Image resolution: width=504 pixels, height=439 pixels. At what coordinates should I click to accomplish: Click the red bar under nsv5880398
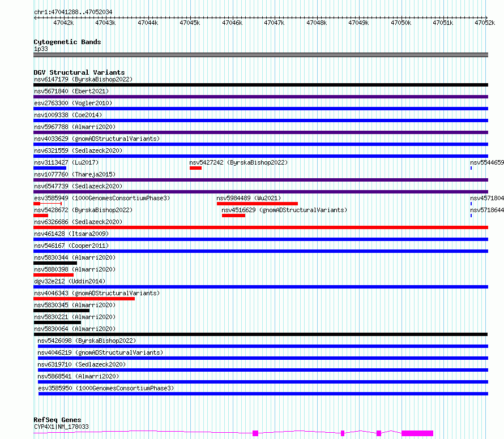pos(53,275)
